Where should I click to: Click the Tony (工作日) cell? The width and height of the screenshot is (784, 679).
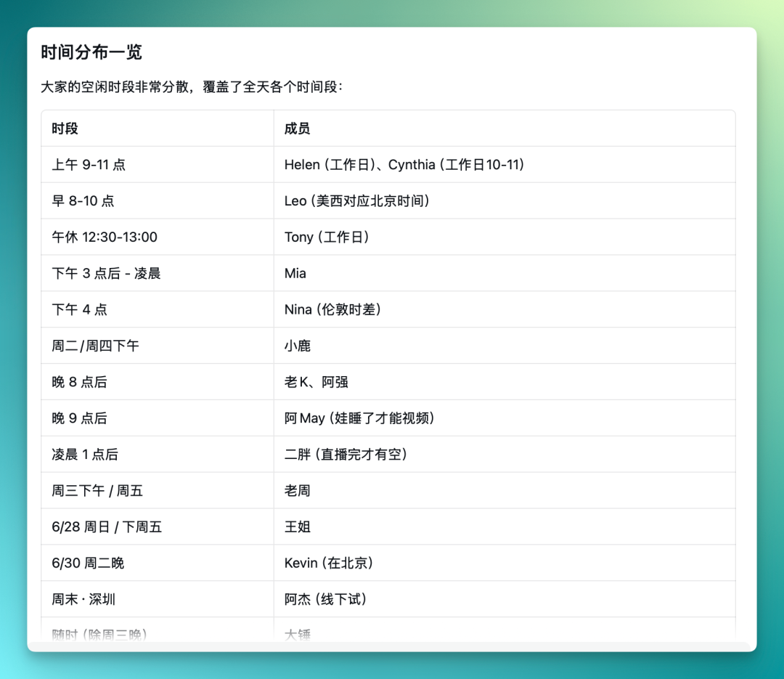[505, 237]
